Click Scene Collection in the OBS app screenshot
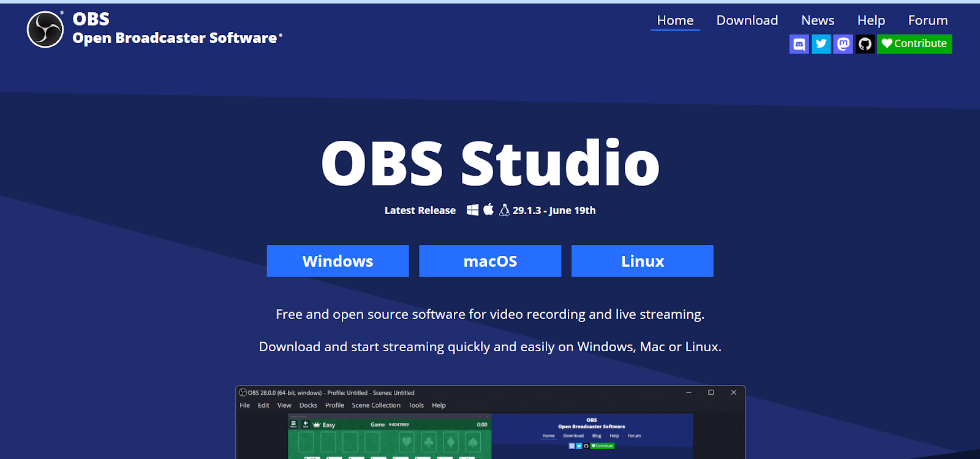Screen dimensions: 980x459 click(x=376, y=405)
